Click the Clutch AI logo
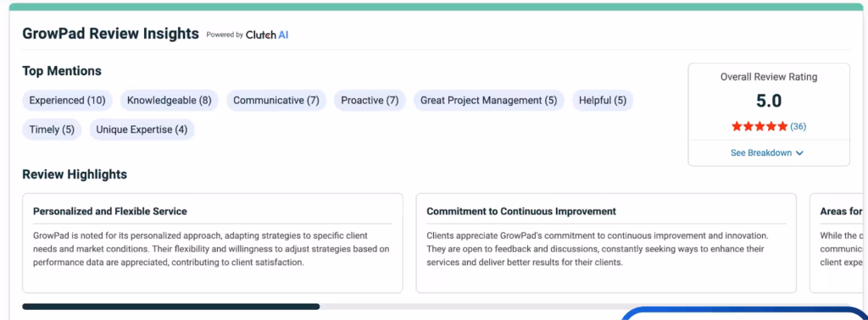Image resolution: width=868 pixels, height=320 pixels. [x=267, y=35]
